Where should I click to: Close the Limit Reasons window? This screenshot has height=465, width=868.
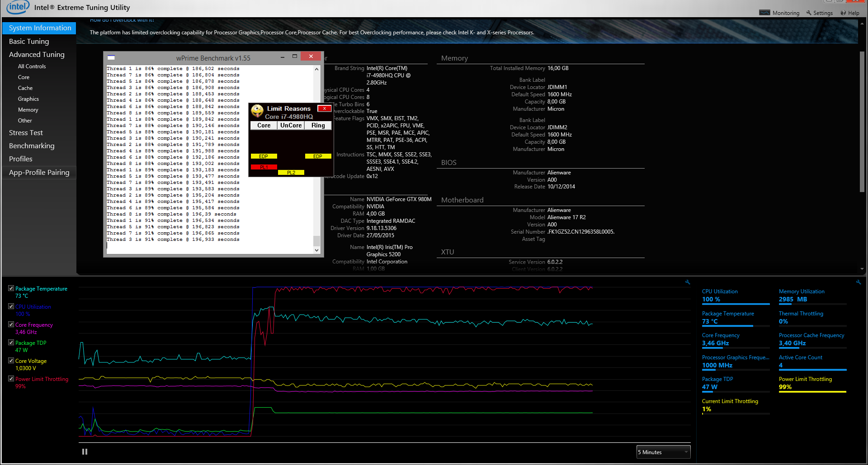point(324,108)
